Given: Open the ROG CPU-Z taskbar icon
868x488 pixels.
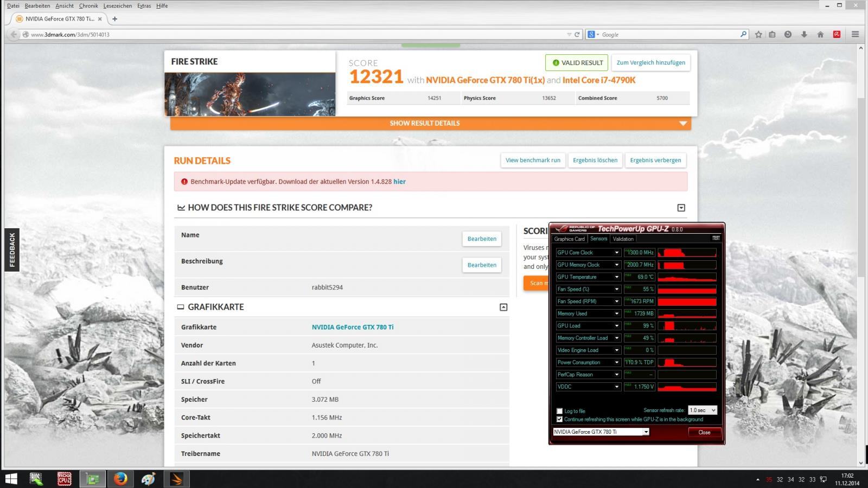Looking at the screenshot, I should click(x=65, y=479).
